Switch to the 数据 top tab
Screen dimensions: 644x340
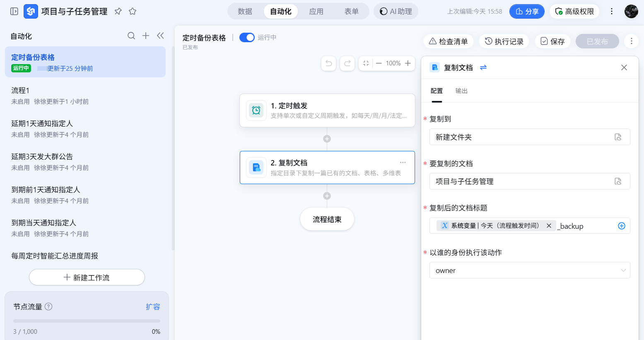point(245,12)
